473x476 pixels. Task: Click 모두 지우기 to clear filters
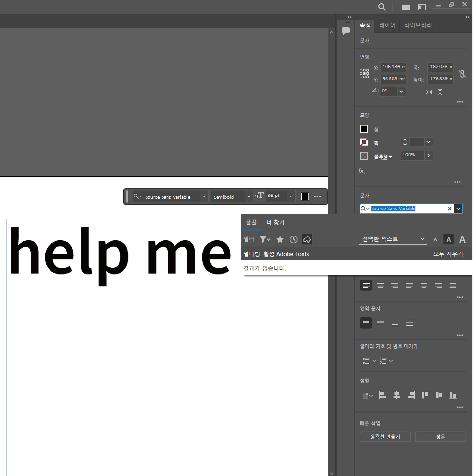448,254
